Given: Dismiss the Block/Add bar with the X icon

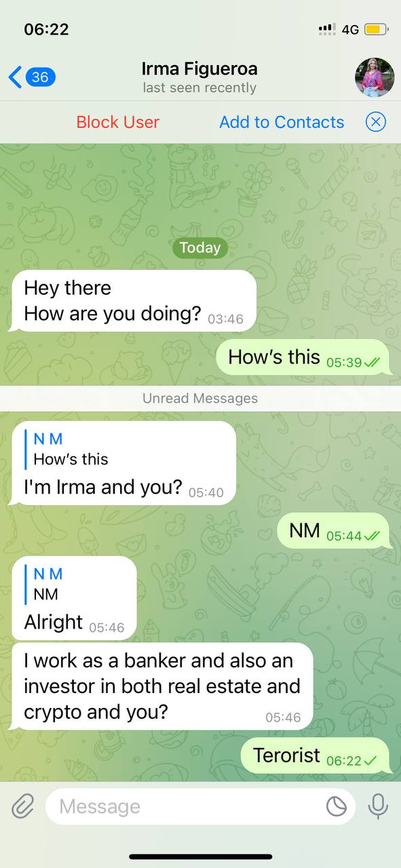Looking at the screenshot, I should (x=375, y=122).
